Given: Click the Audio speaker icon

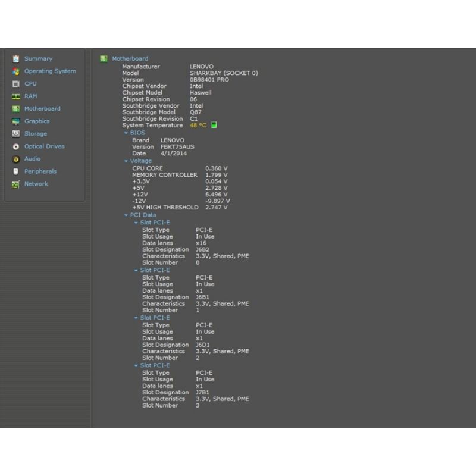Looking at the screenshot, I should 16,159.
